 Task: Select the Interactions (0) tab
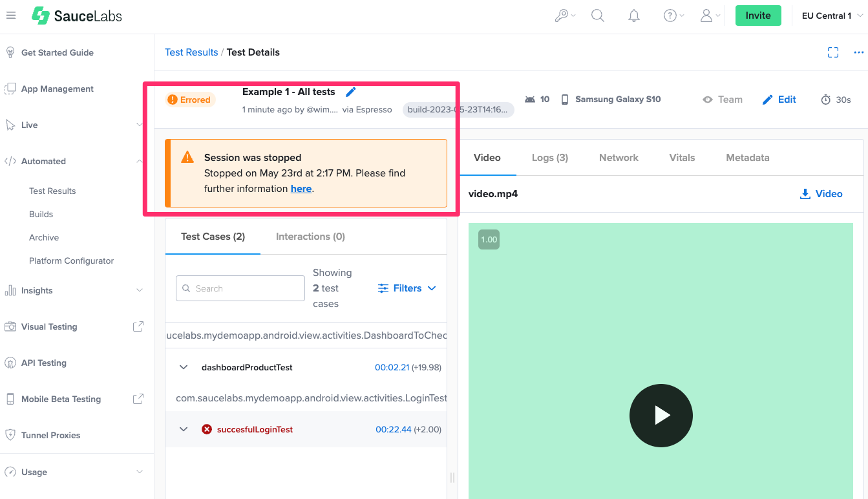(310, 237)
